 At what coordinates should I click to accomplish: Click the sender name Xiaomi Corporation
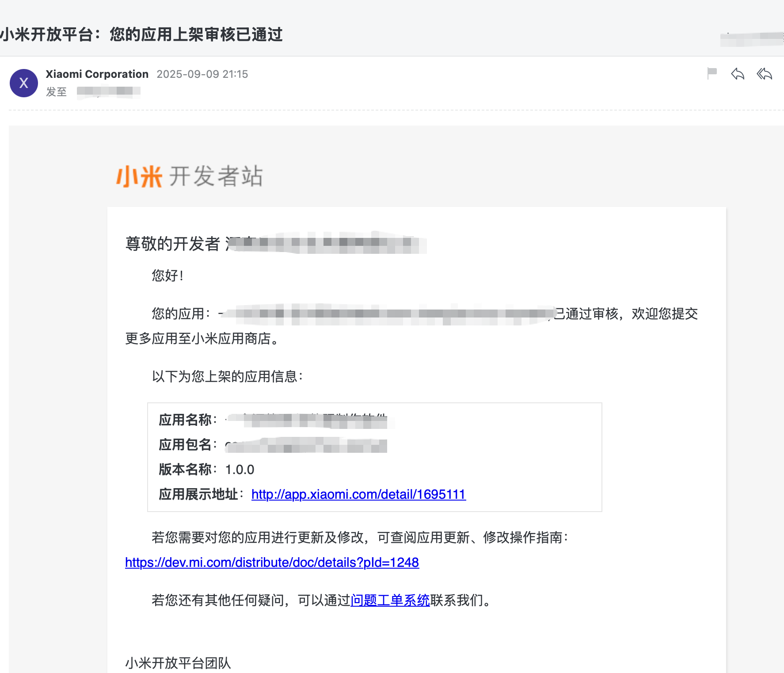point(97,74)
